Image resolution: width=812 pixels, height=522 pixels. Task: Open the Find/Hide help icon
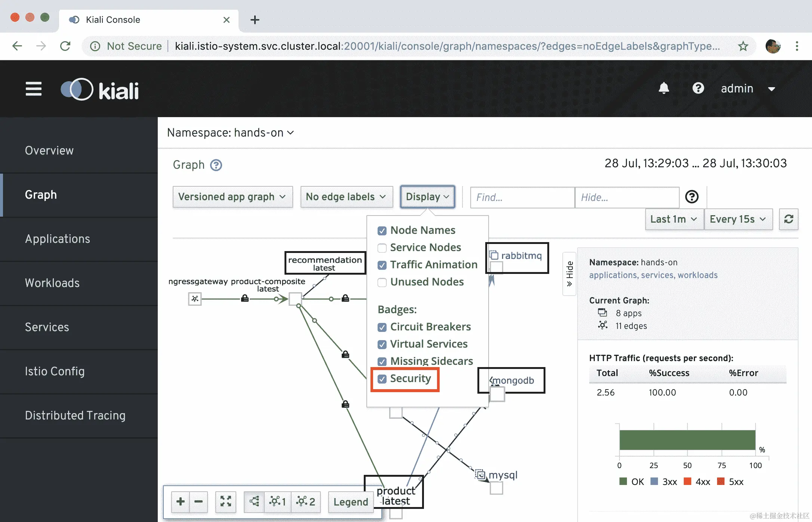tap(692, 197)
